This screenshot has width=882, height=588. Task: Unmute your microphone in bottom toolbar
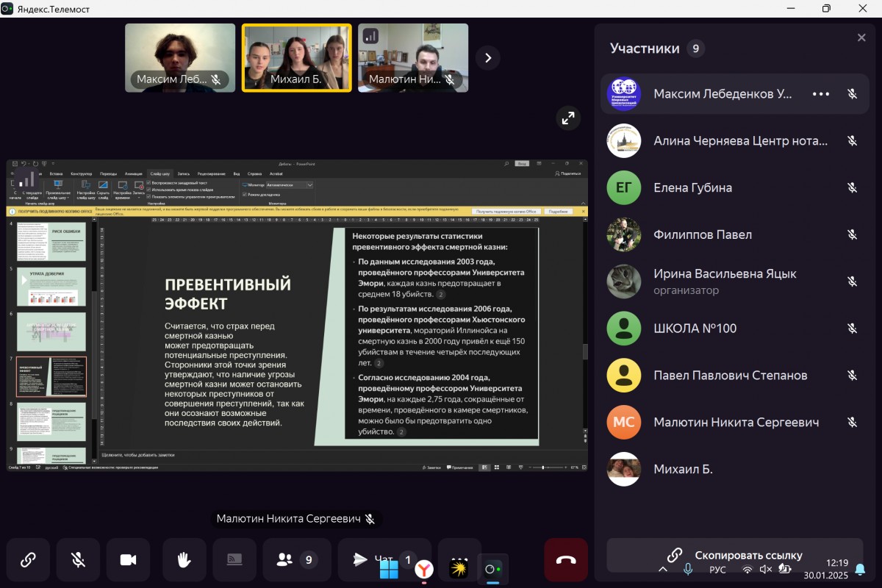click(x=78, y=560)
